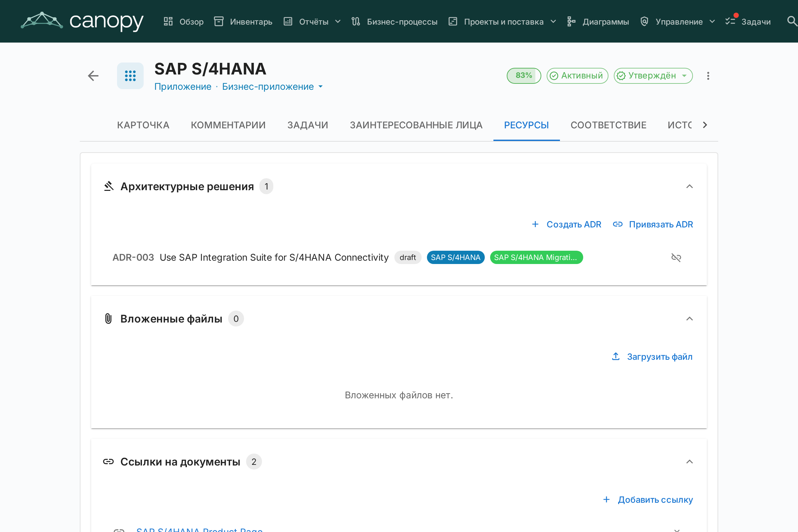Click the draft status chip on ADR-003
This screenshot has width=798, height=532.
point(408,257)
